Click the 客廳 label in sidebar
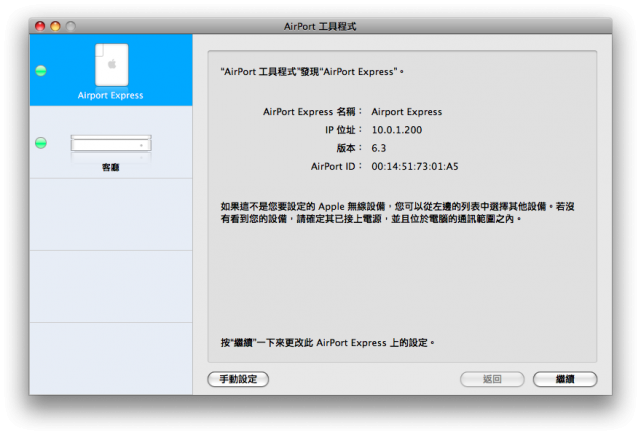The height and width of the screenshot is (435, 640). point(111,167)
